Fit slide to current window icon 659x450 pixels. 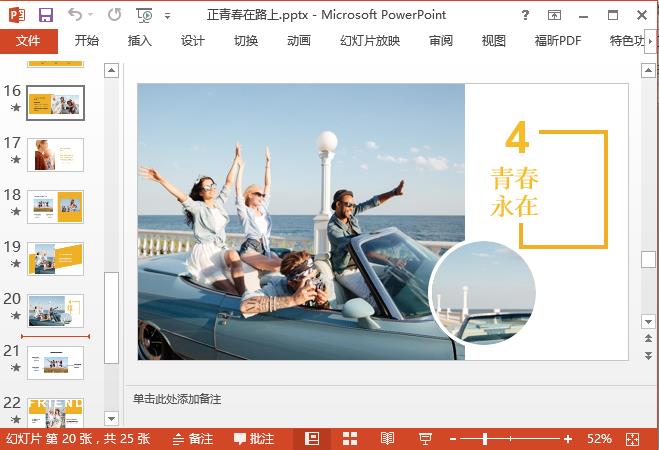(x=632, y=439)
